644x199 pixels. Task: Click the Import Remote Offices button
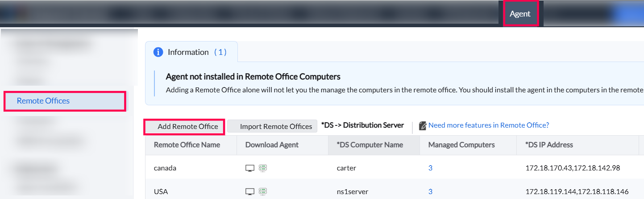pyautogui.click(x=272, y=126)
